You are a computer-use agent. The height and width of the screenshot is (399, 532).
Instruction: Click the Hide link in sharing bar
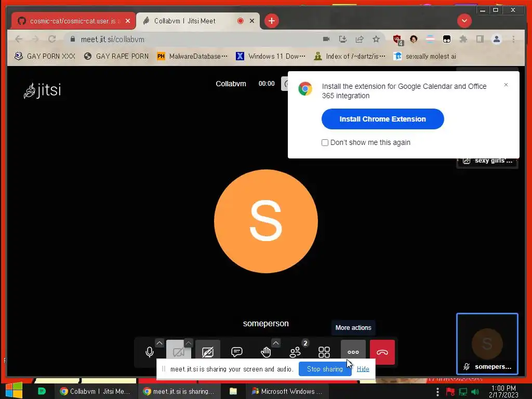point(363,369)
